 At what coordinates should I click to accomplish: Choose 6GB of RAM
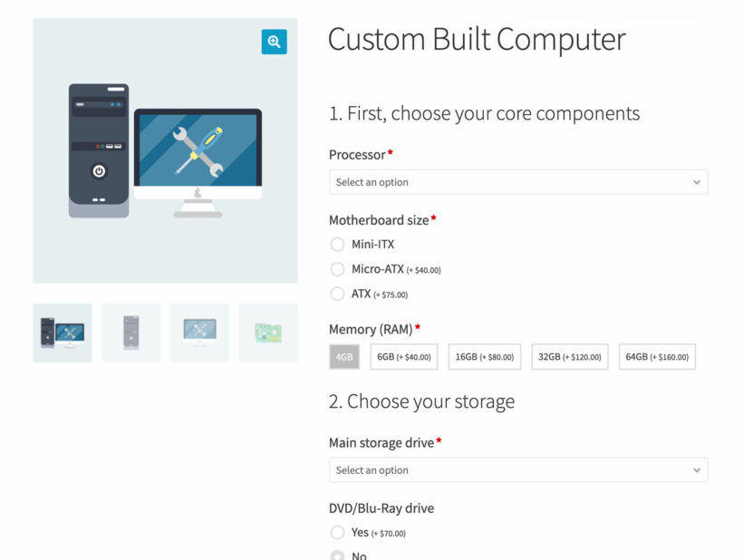pos(403,356)
